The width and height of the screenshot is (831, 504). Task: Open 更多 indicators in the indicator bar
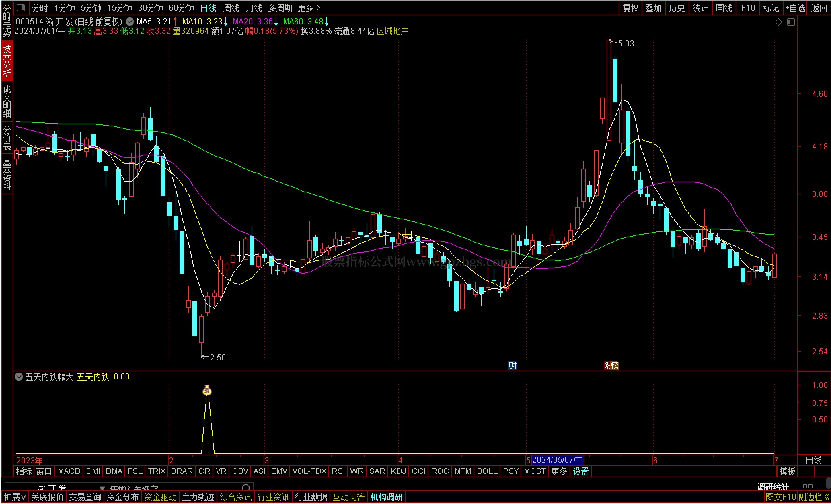(x=559, y=471)
